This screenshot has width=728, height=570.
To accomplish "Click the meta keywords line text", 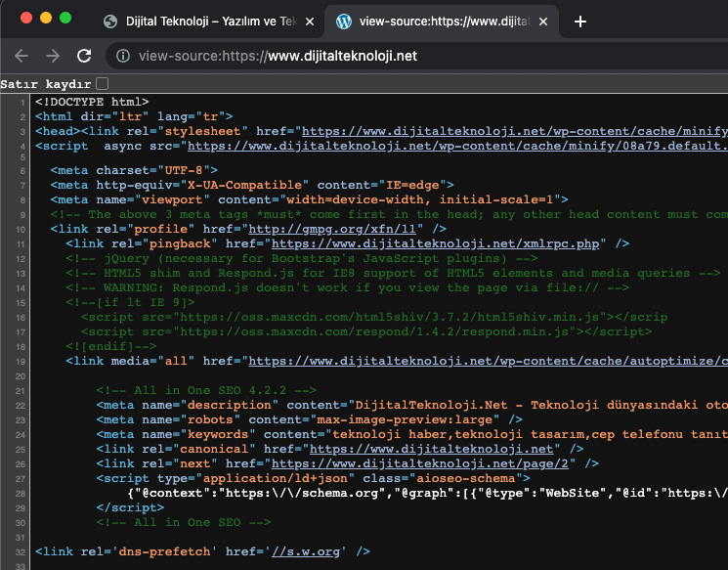I will [411, 434].
